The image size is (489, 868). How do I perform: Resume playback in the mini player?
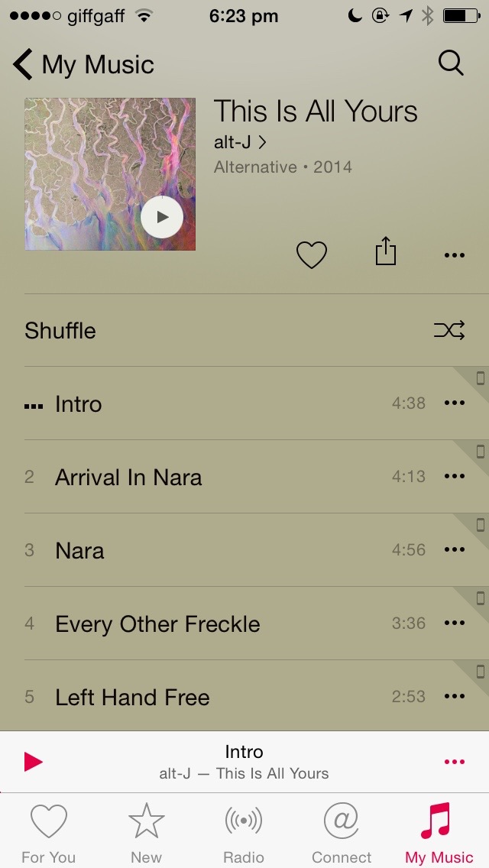tap(33, 763)
